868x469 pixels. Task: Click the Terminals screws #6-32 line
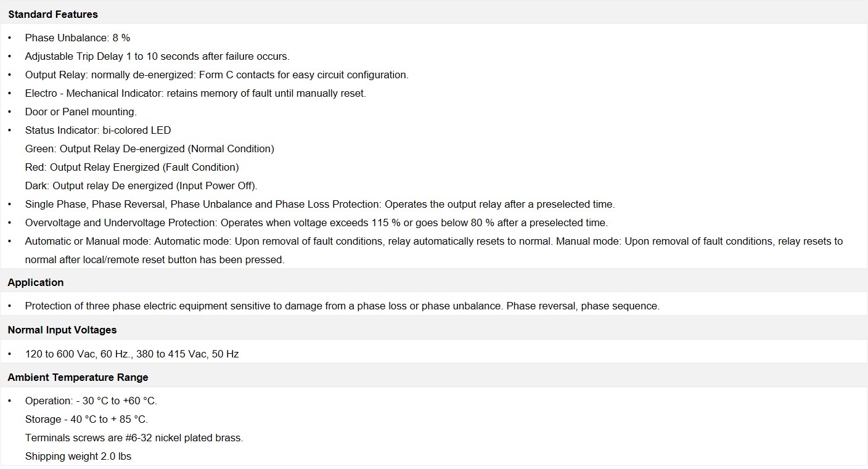[x=134, y=438]
